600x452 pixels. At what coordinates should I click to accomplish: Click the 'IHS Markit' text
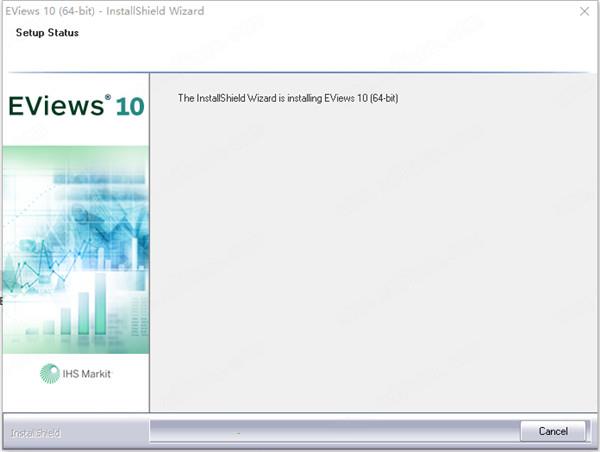point(86,374)
